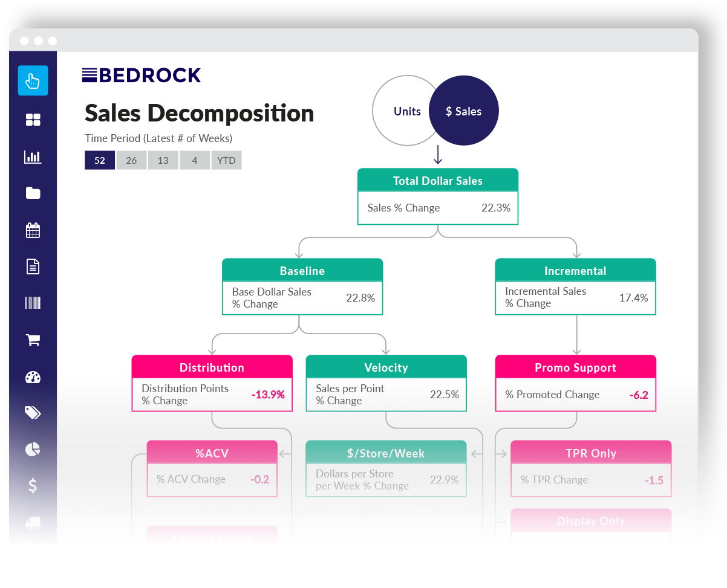Click the 17.4% incremental sales value
Viewport: 727px width, 588px height.
coord(634,297)
